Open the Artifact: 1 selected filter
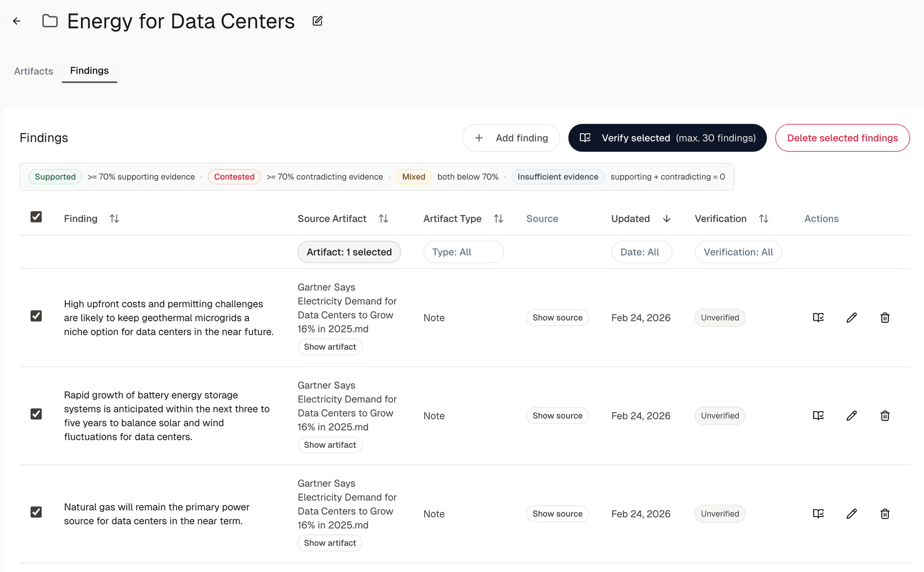The height and width of the screenshot is (572, 924). [x=349, y=252]
